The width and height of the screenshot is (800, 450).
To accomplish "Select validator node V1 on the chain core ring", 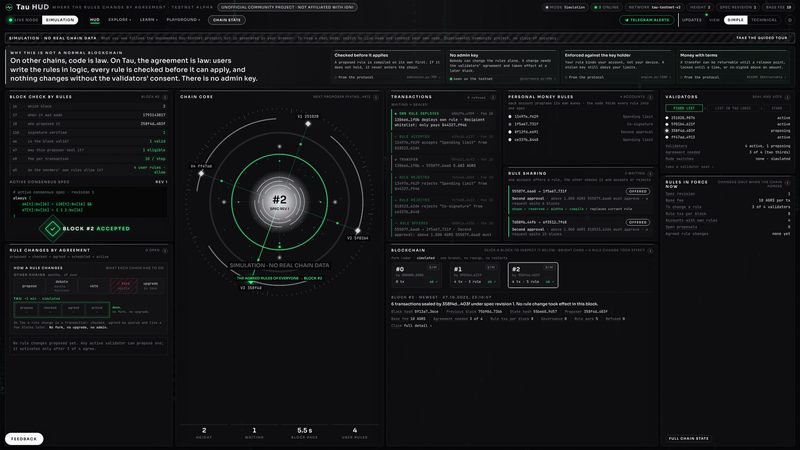I will 308,124.
